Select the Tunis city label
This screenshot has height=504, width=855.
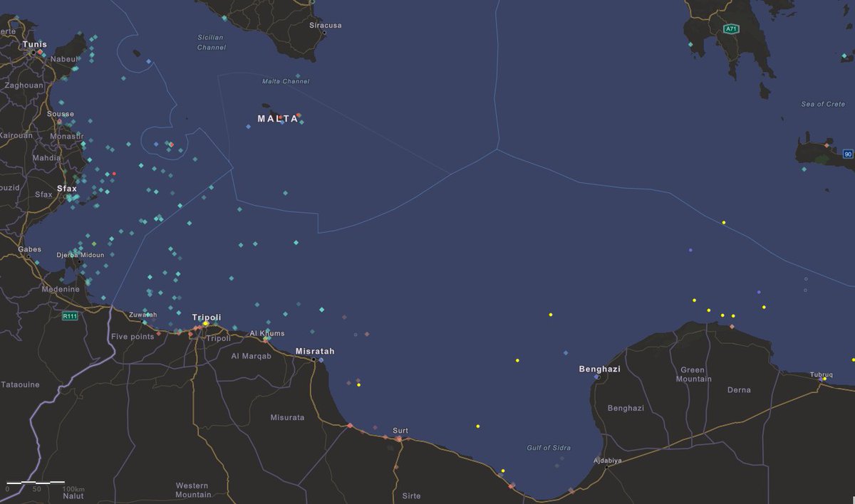click(34, 44)
